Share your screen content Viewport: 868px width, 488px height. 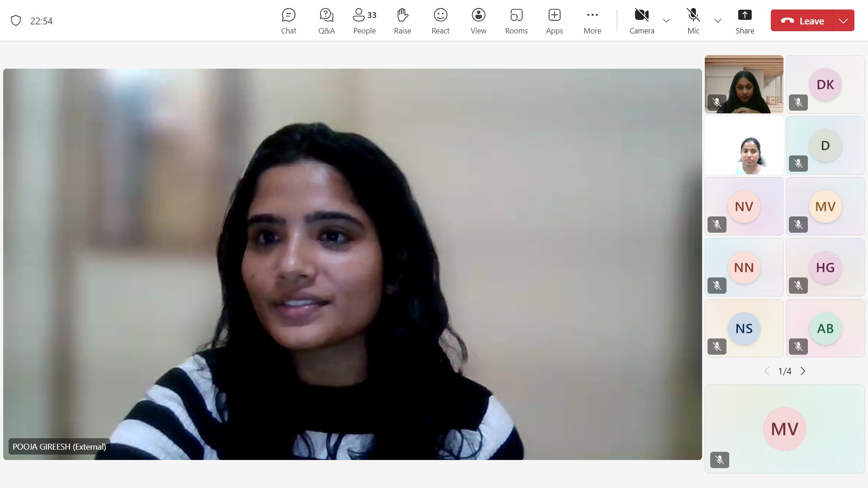click(x=745, y=21)
